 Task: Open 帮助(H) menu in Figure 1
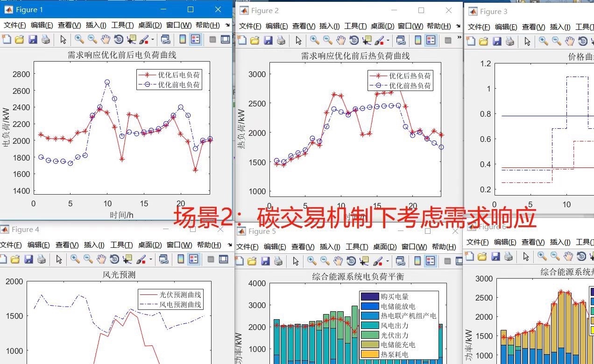coord(208,25)
